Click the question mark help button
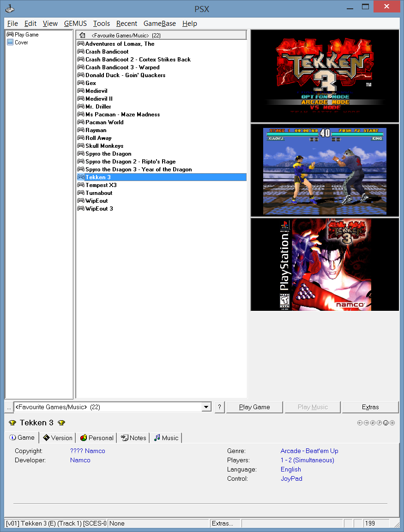This screenshot has height=532, width=404. pos(219,407)
